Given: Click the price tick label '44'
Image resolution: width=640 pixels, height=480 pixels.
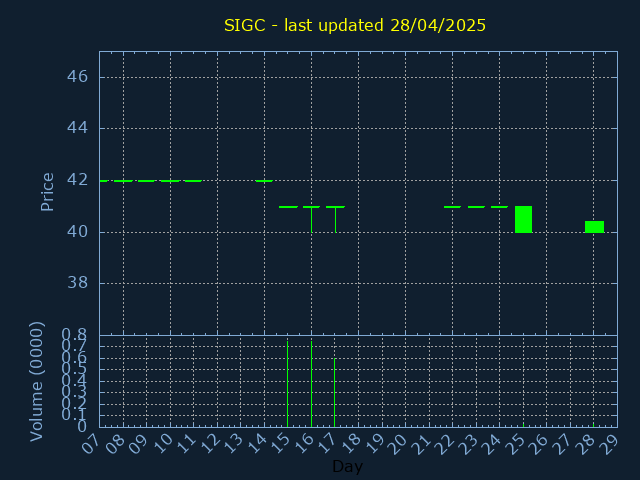Looking at the screenshot, I should pyautogui.click(x=78, y=128).
